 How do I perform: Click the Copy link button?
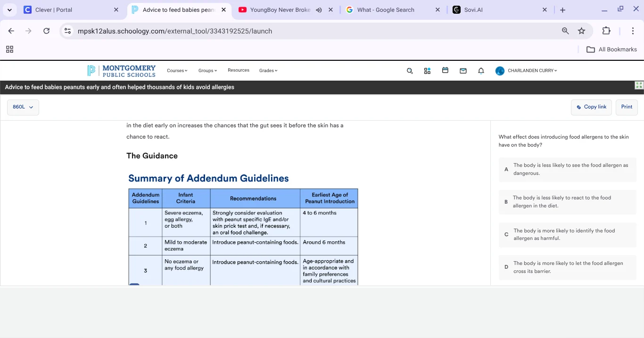click(x=591, y=107)
